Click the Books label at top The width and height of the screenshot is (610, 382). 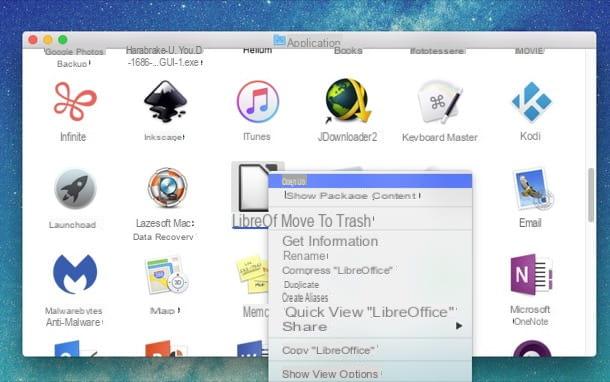(x=348, y=51)
